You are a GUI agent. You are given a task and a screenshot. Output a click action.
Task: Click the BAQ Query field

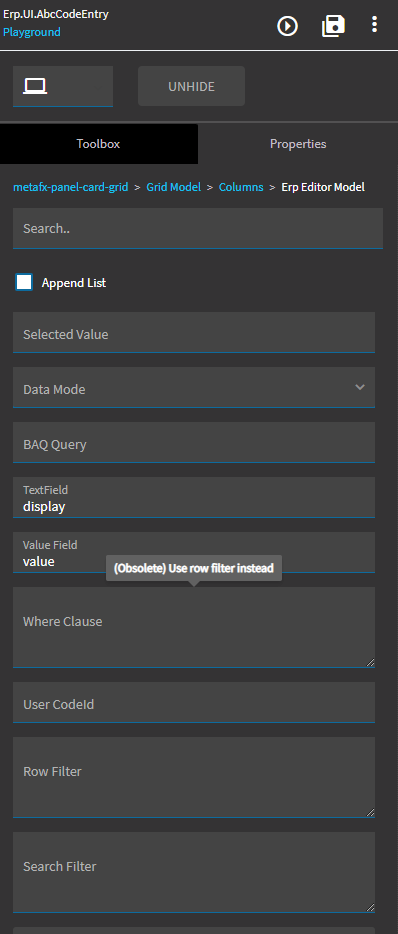click(x=194, y=442)
